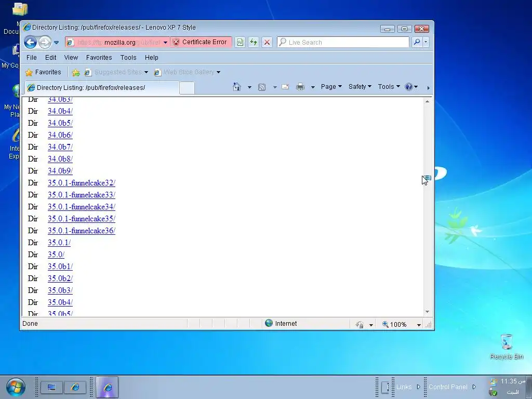
Task: Minimize the Internet Explorer window
Action: 388,29
